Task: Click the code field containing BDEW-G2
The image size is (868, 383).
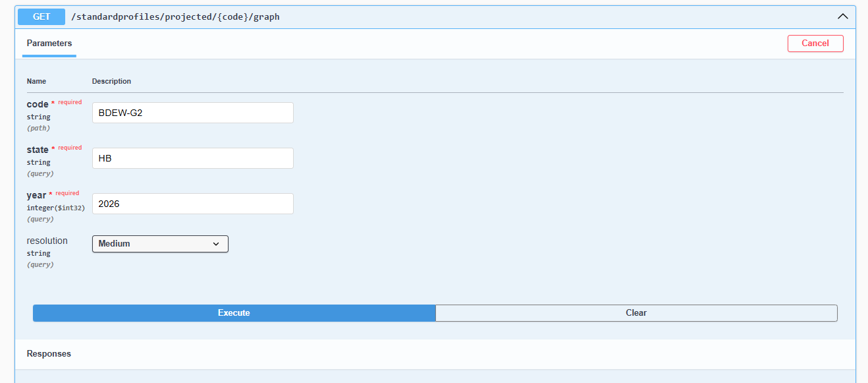Action: pos(192,113)
